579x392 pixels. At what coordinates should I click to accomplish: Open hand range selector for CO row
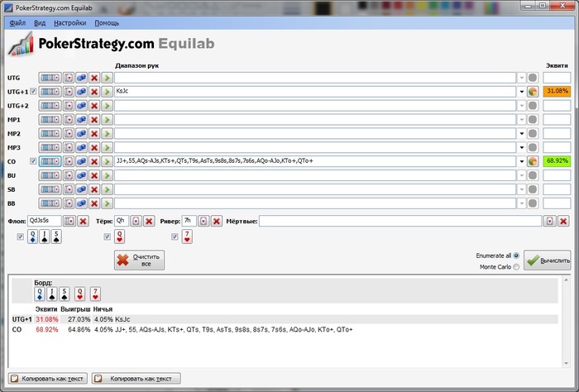tap(50, 161)
